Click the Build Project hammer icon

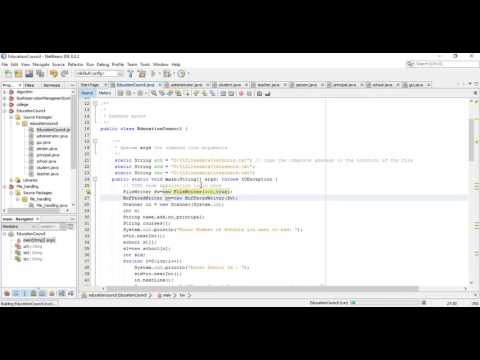pyautogui.click(x=130, y=74)
